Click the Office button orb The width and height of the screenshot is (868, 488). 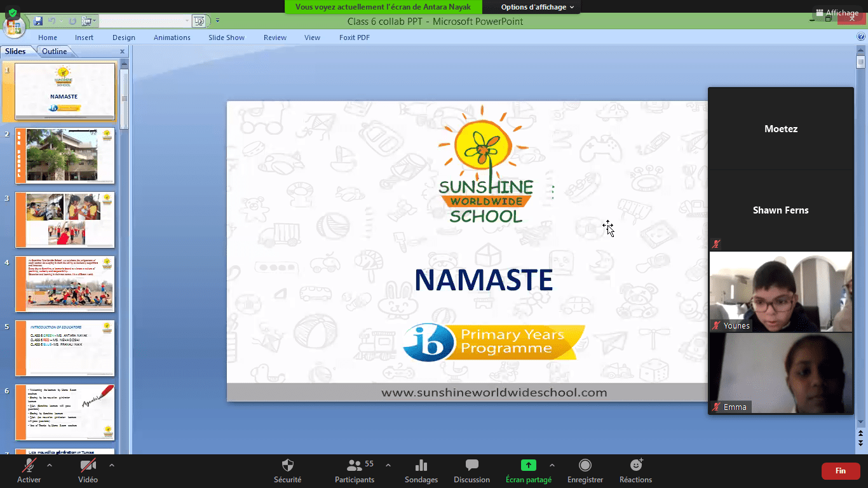pos(13,27)
